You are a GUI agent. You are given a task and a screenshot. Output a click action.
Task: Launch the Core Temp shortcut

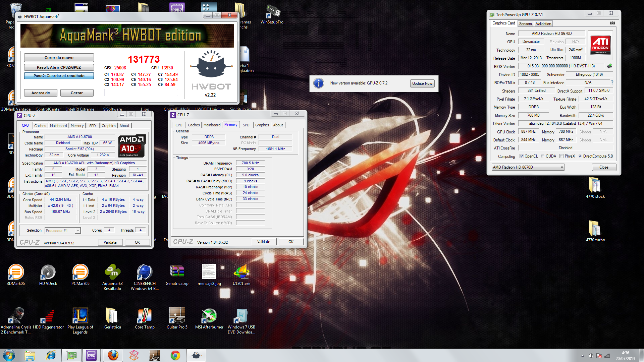click(145, 318)
